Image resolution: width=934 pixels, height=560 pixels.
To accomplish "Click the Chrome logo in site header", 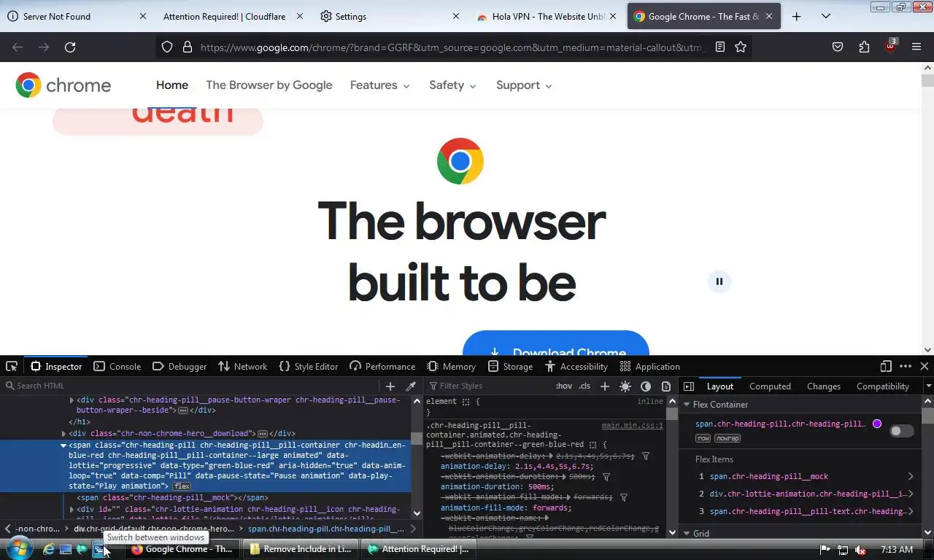I will (x=63, y=85).
